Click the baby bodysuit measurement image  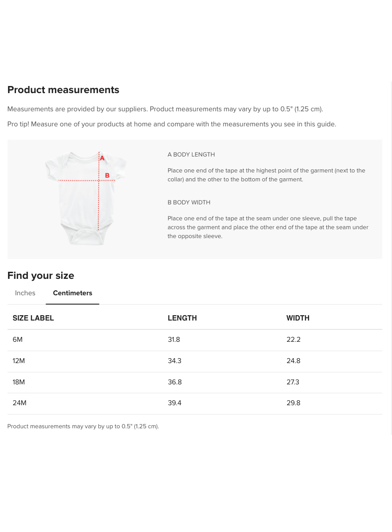click(86, 198)
